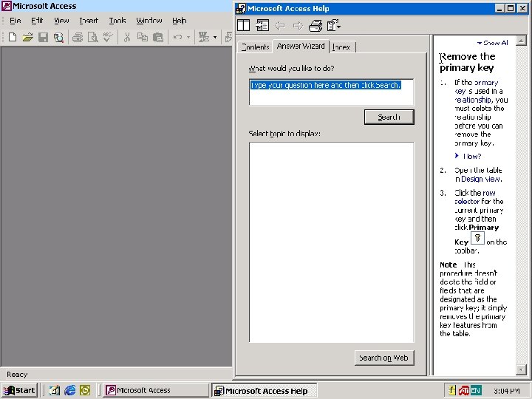Click the question text field in Answer Wizard
The width and height of the screenshot is (532, 399).
331,92
